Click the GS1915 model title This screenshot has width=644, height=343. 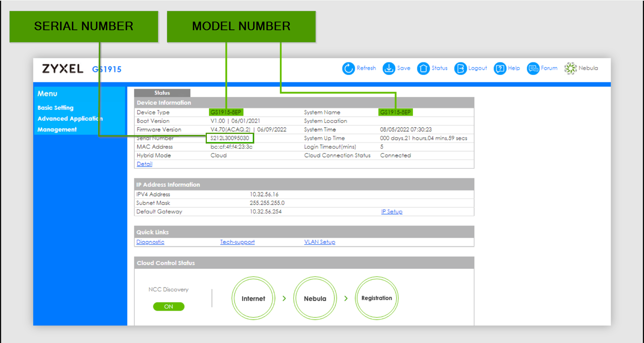(x=107, y=69)
